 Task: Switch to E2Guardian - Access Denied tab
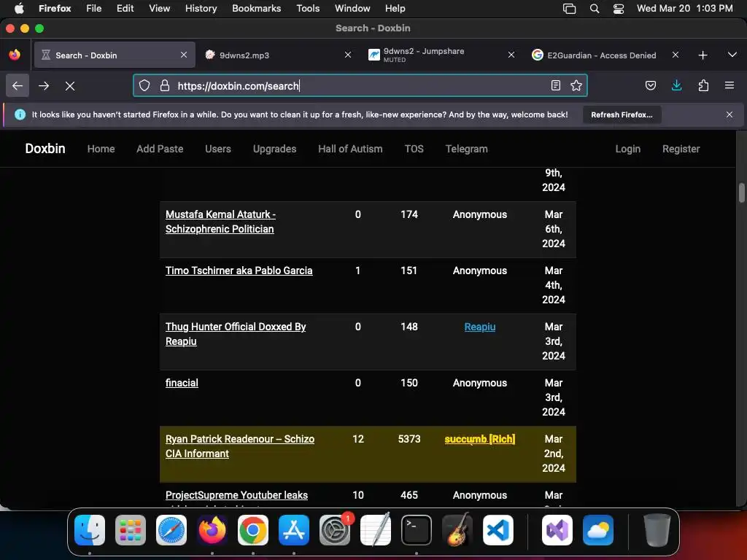tap(605, 55)
